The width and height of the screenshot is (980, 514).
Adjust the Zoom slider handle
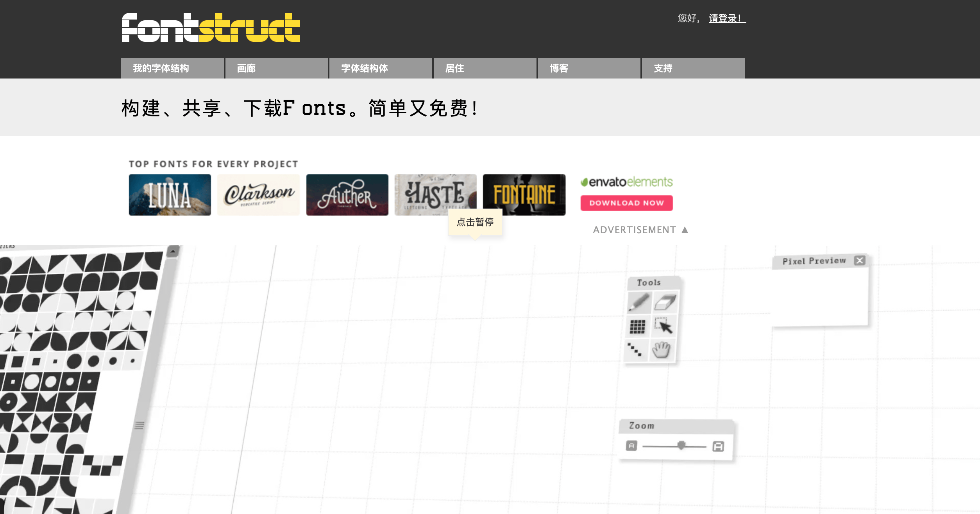681,446
